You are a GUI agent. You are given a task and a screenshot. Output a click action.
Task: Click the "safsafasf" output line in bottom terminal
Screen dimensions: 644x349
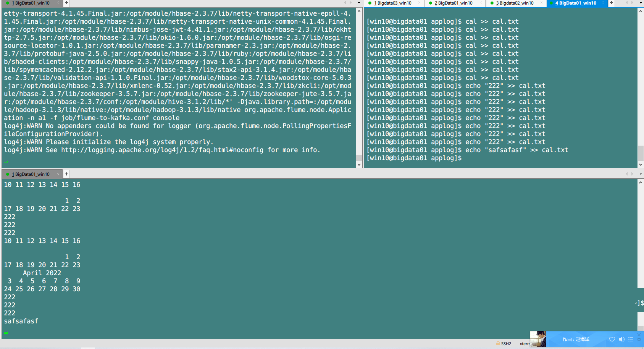click(21, 321)
